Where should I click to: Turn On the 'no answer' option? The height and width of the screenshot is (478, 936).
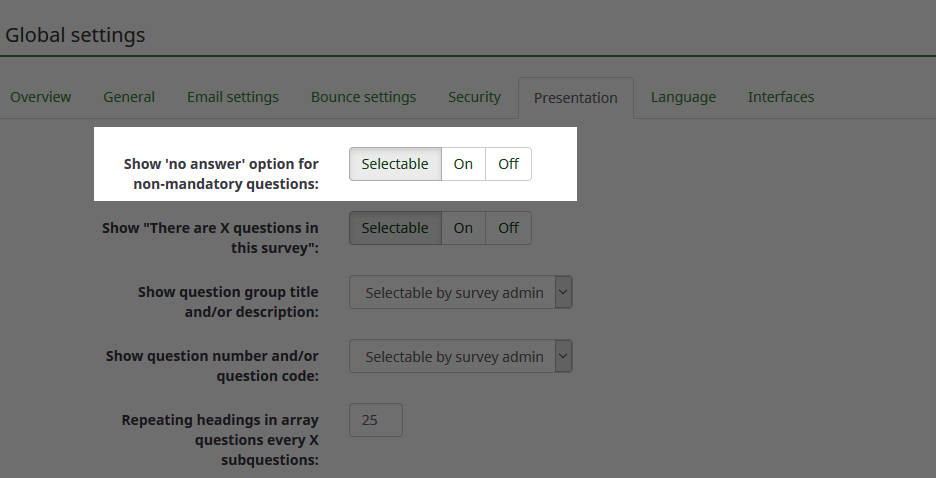pos(463,164)
